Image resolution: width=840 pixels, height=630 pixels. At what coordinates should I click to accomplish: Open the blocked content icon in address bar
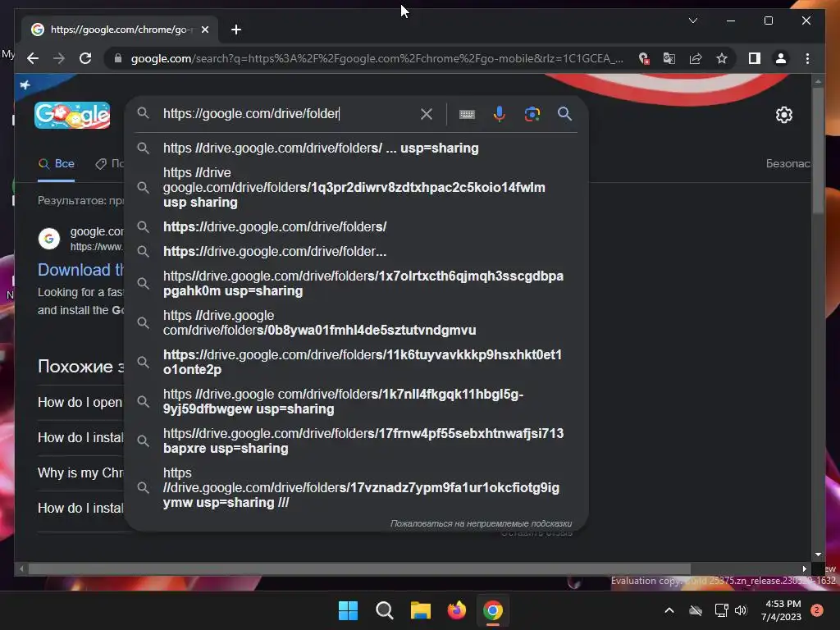644,58
